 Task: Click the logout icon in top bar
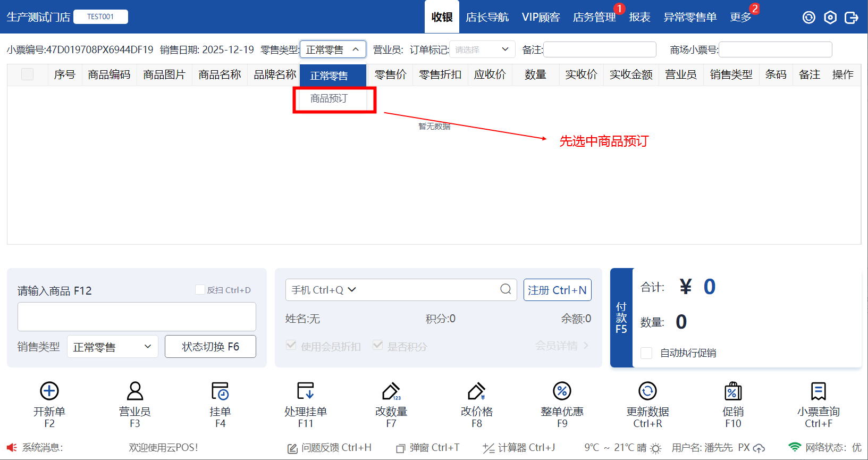click(x=852, y=18)
